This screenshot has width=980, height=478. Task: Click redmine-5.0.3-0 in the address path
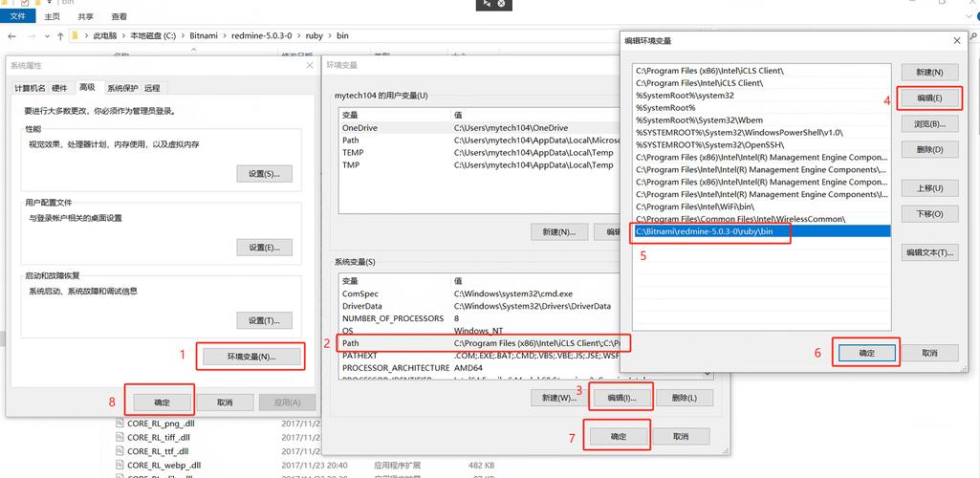pyautogui.click(x=261, y=36)
